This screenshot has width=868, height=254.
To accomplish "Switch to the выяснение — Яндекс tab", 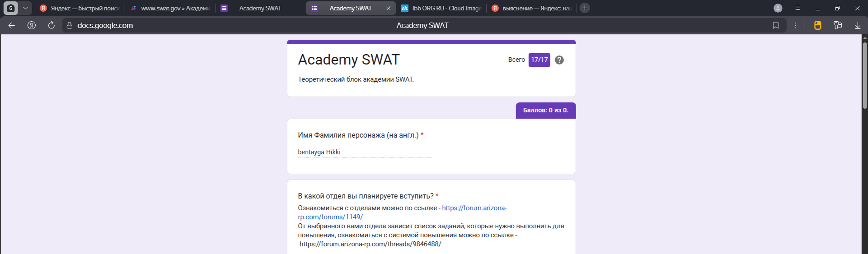I will click(x=531, y=8).
